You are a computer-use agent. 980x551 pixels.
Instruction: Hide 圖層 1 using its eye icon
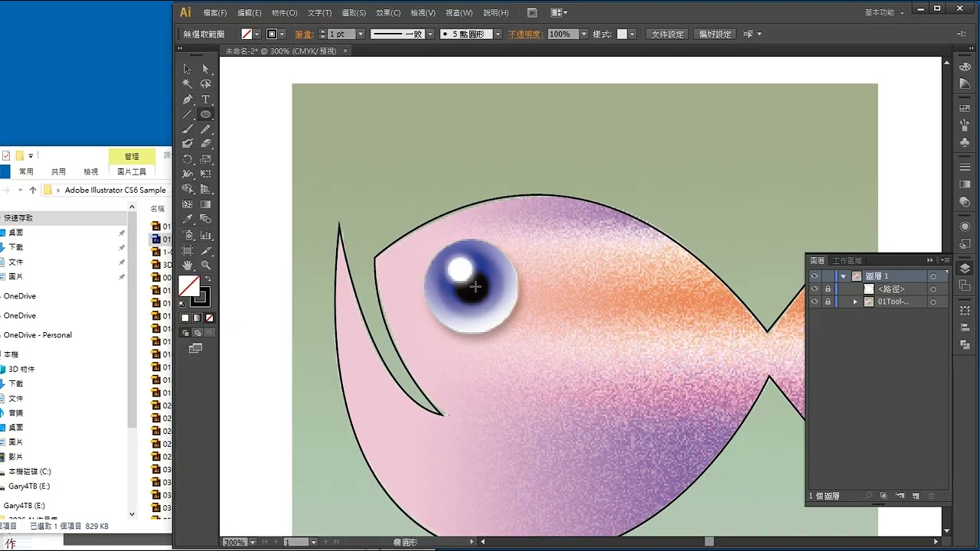pos(815,276)
